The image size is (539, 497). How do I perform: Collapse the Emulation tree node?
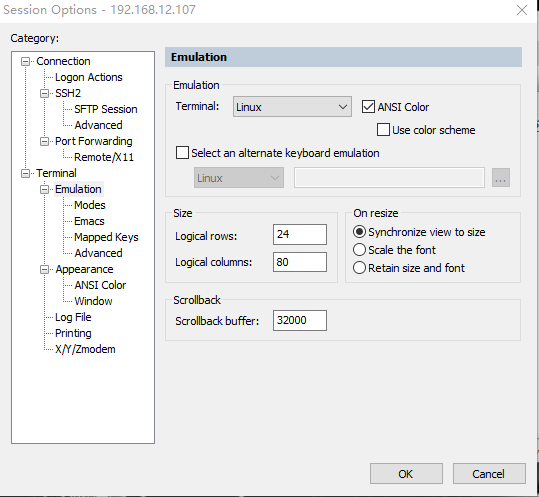[44, 189]
